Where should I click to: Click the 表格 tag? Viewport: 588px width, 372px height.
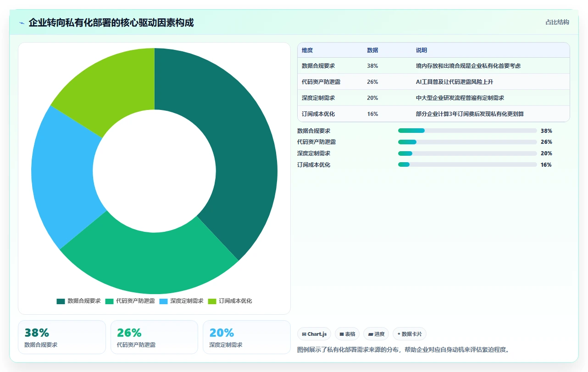(347, 334)
